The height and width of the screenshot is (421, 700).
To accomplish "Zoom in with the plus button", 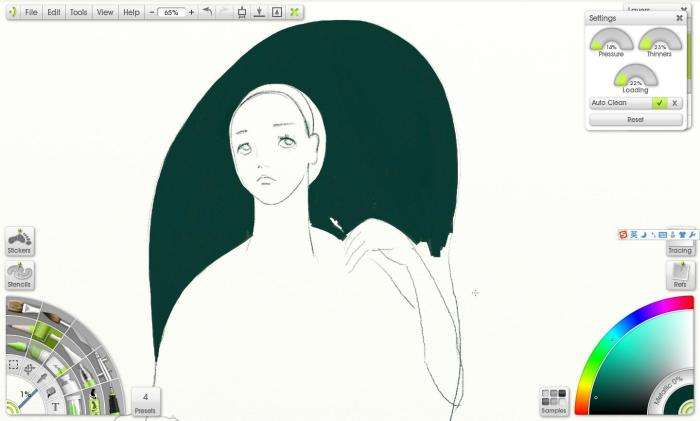I will tap(191, 12).
